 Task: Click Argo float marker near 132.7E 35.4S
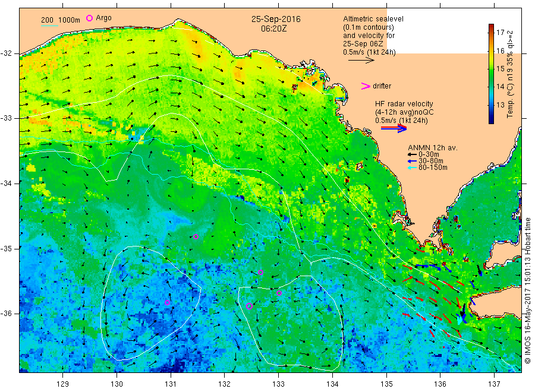point(261,273)
